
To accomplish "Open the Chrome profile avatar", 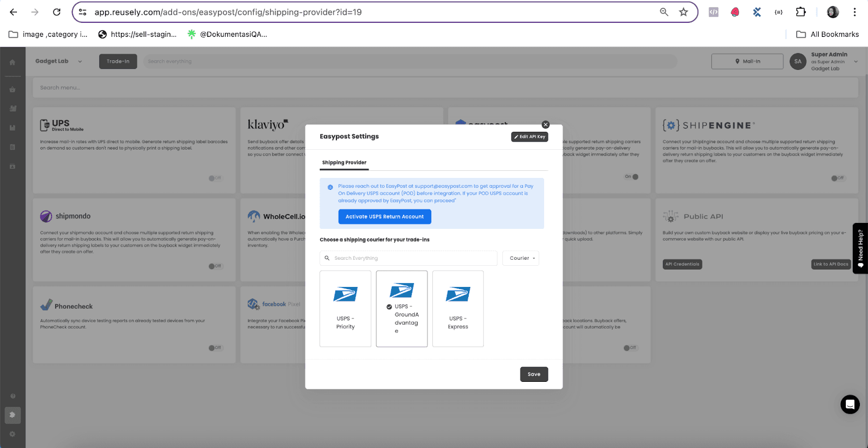I will click(833, 12).
